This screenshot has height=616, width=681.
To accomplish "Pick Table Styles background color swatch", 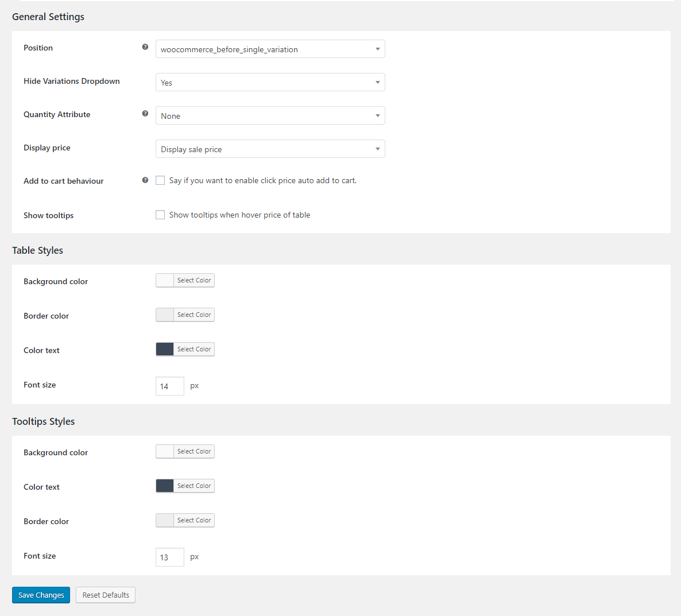I will pos(165,280).
